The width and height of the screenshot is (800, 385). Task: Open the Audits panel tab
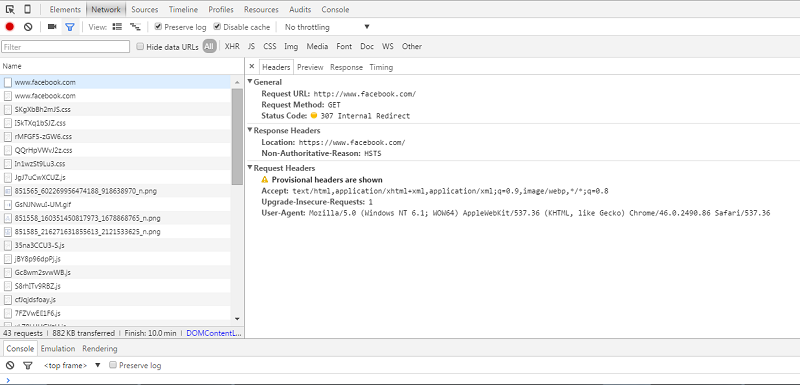(300, 9)
